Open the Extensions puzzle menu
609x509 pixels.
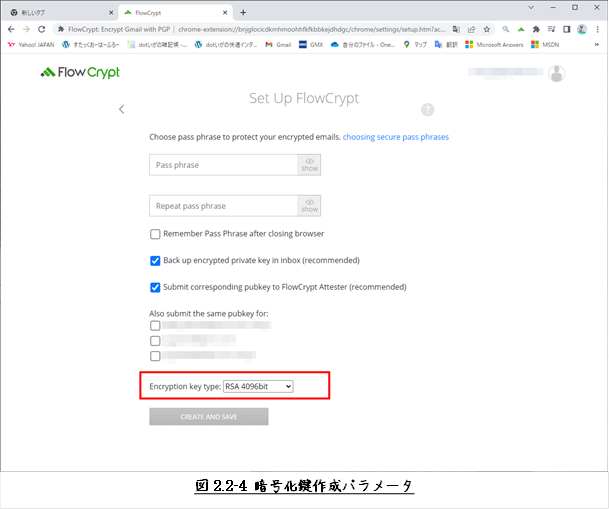(x=536, y=30)
